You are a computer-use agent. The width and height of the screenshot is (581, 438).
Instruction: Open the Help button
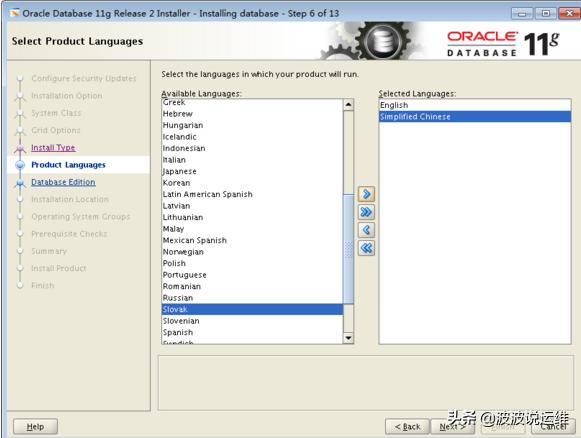35,427
